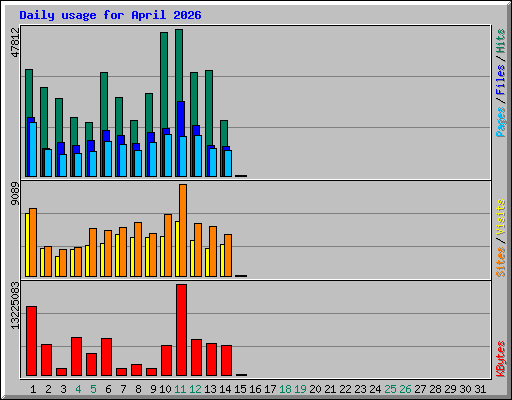The image size is (512, 400).
Task: Click the green hits bar for day 1
Action: pos(29,93)
